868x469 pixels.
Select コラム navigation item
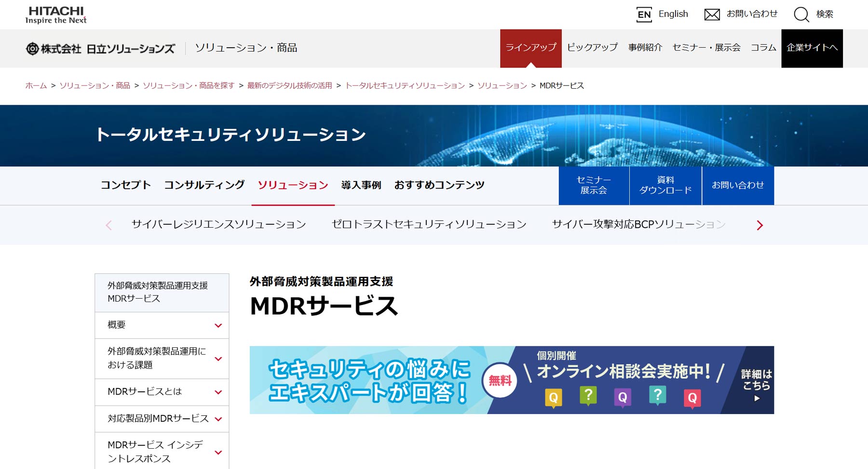(763, 47)
